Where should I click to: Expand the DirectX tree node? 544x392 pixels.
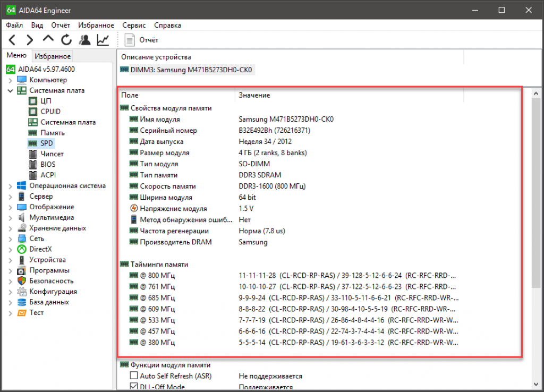(10, 250)
